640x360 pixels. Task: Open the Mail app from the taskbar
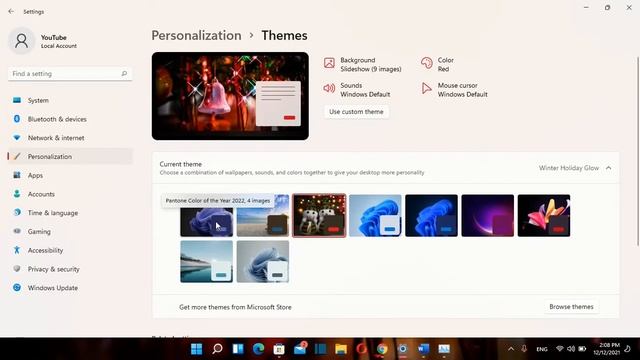pyautogui.click(x=300, y=349)
